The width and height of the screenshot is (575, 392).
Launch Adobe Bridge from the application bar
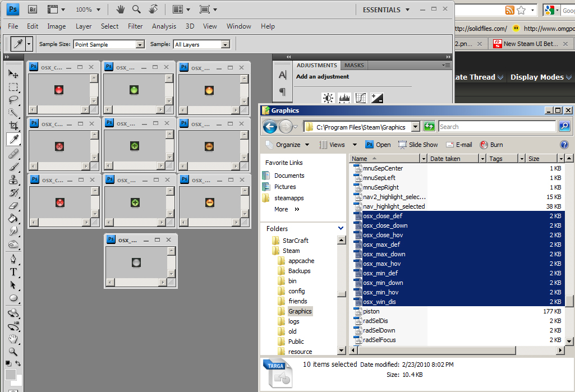click(x=33, y=9)
